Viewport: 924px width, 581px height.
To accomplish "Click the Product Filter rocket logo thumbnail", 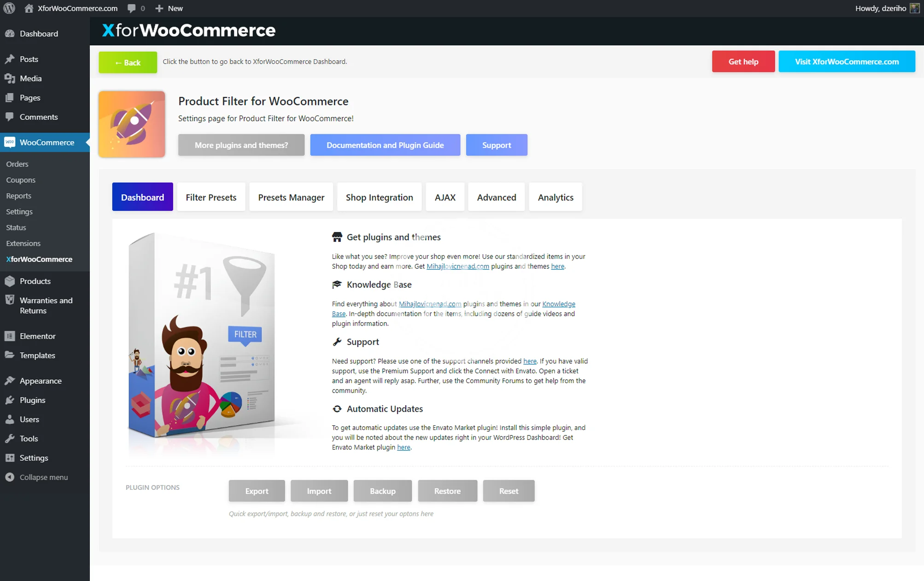I will (132, 124).
